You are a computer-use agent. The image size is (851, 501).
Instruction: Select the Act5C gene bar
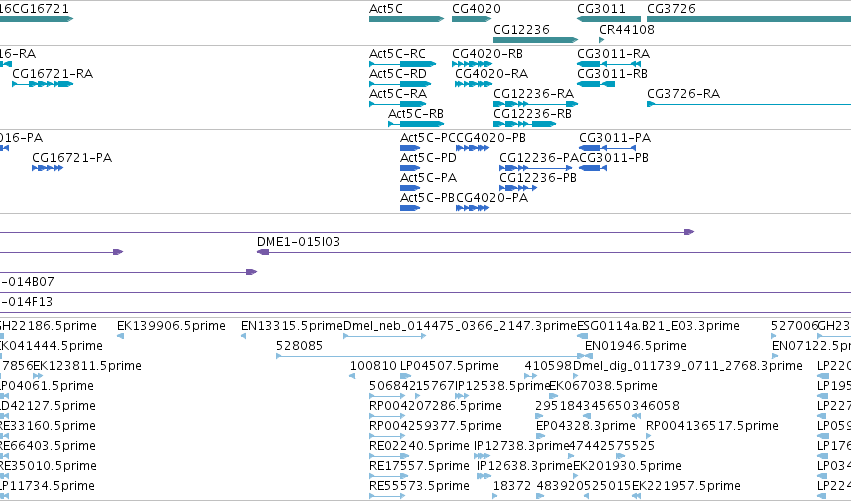click(406, 19)
